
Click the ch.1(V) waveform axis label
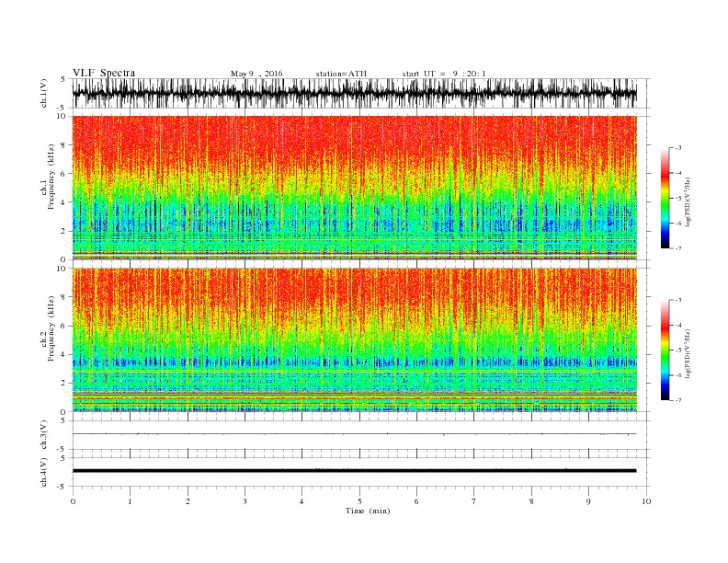coord(44,93)
